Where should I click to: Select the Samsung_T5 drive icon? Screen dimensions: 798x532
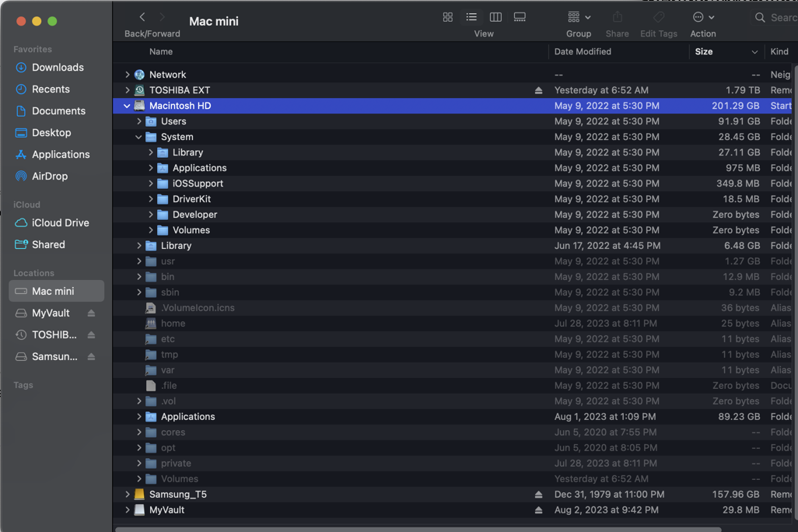(139, 495)
